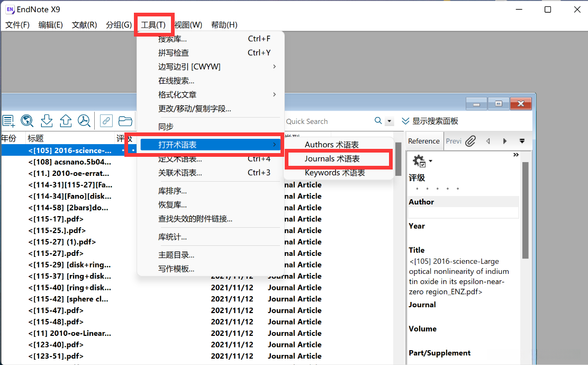The height and width of the screenshot is (365, 588).
Task: Click the online search globe icon
Action: tap(27, 121)
